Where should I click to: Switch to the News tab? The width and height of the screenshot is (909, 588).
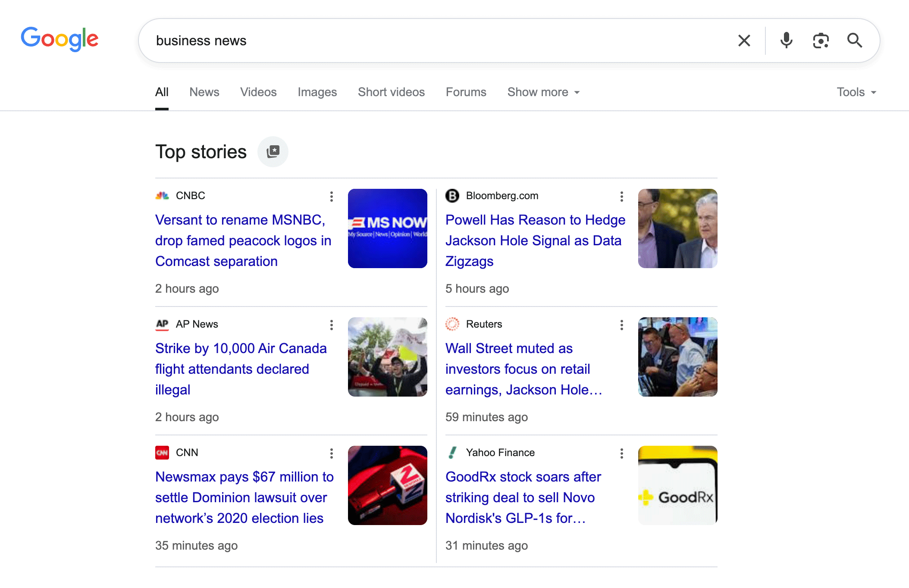coord(204,92)
